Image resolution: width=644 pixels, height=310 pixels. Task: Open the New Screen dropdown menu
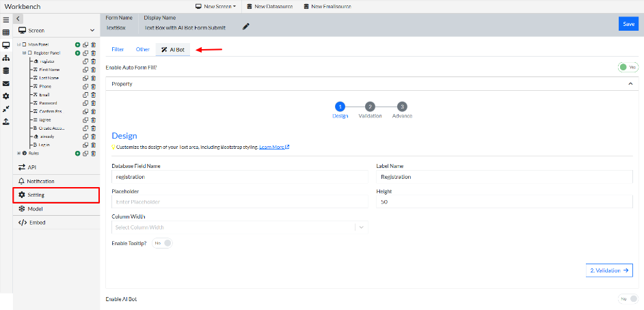pyautogui.click(x=215, y=6)
